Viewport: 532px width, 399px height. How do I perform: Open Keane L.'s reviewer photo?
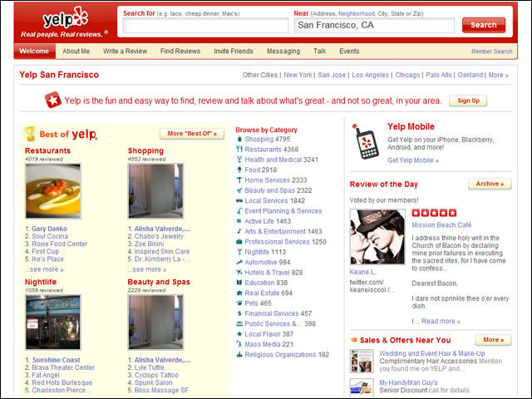tap(377, 237)
